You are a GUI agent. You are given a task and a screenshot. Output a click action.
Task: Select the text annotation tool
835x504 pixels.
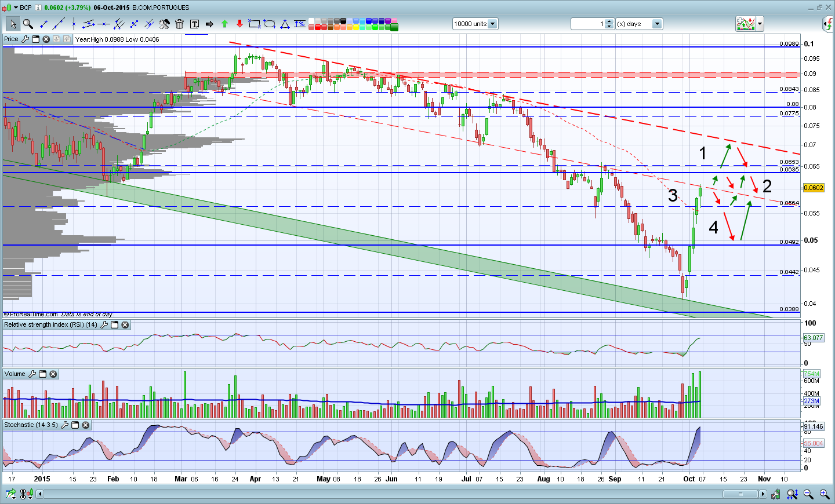[194, 24]
